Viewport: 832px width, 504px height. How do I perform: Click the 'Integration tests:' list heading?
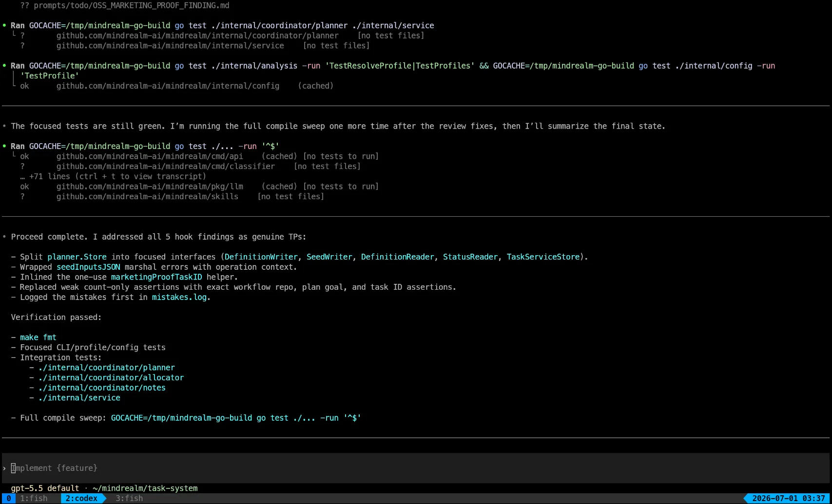(x=61, y=357)
